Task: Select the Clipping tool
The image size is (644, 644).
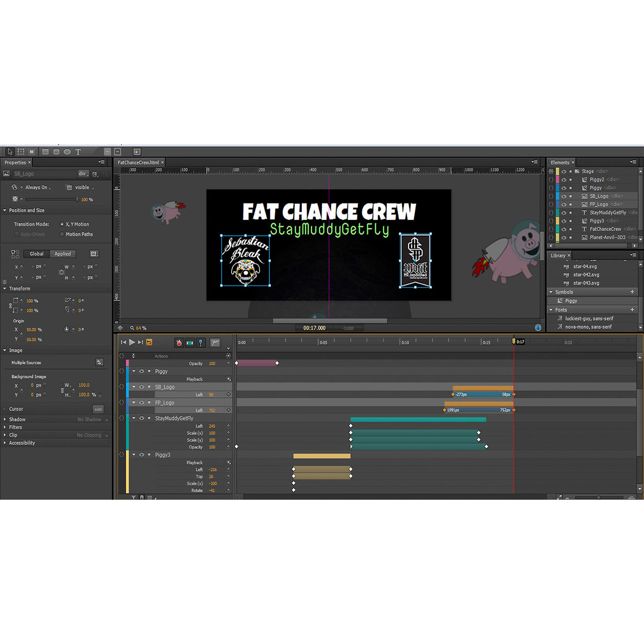Action: tap(32, 151)
